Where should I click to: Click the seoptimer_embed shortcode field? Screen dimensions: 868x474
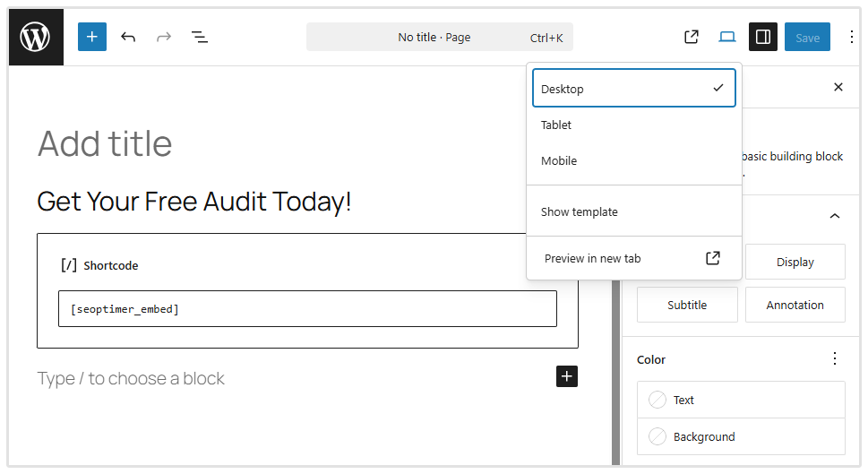click(307, 309)
